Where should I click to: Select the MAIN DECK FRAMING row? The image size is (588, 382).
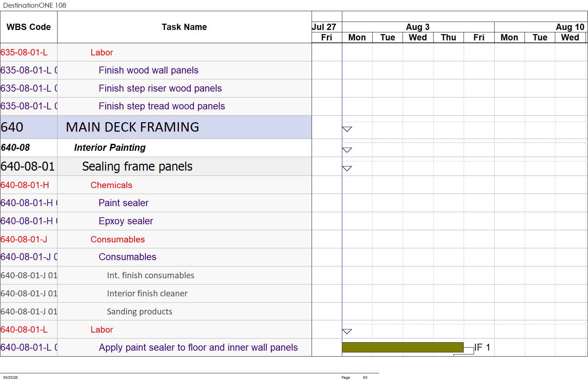(x=156, y=127)
